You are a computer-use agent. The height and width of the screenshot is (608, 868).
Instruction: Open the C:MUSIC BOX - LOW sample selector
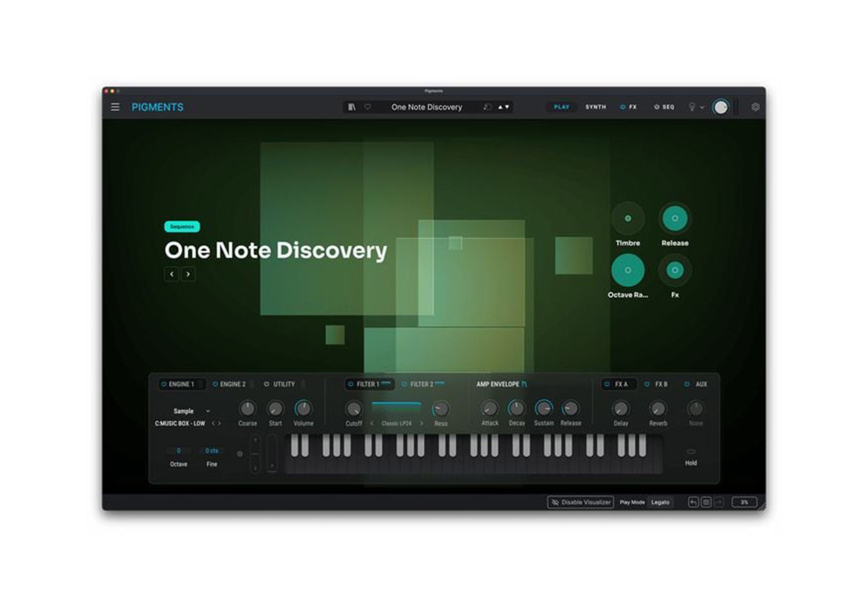point(180,424)
